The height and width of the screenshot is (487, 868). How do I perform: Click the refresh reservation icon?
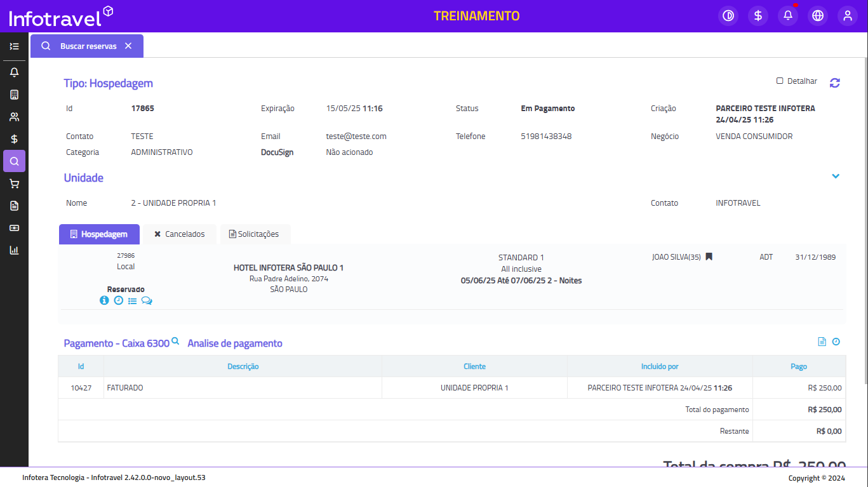(834, 83)
